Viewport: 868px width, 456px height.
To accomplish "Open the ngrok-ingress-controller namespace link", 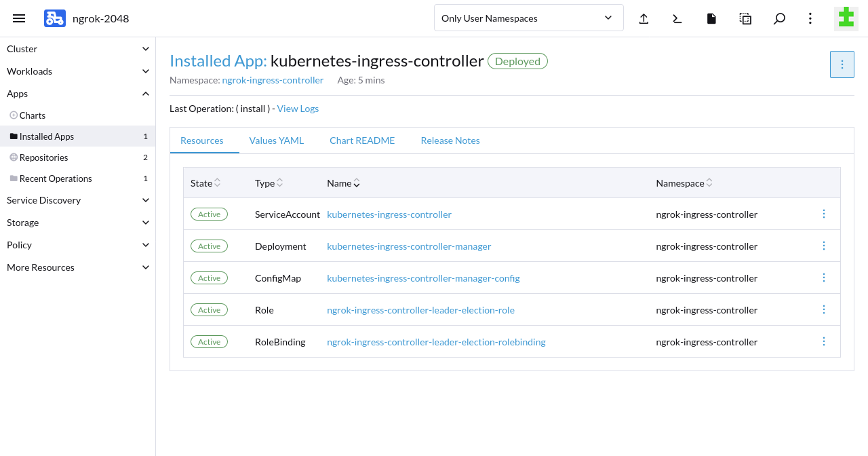I will [273, 80].
